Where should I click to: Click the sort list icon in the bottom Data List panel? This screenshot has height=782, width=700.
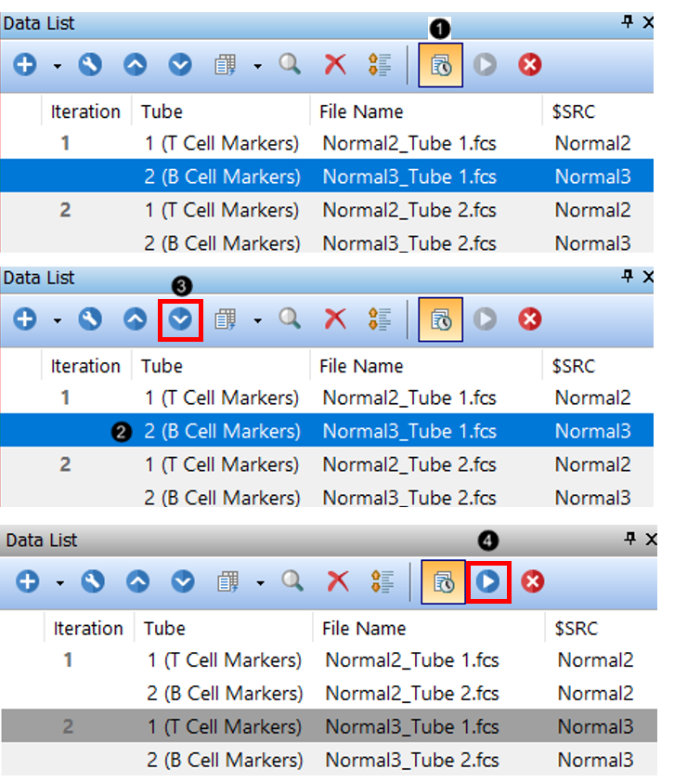click(x=382, y=581)
